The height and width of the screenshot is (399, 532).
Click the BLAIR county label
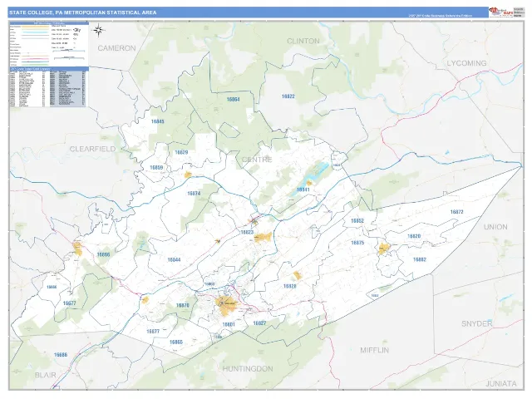pyautogui.click(x=46, y=375)
